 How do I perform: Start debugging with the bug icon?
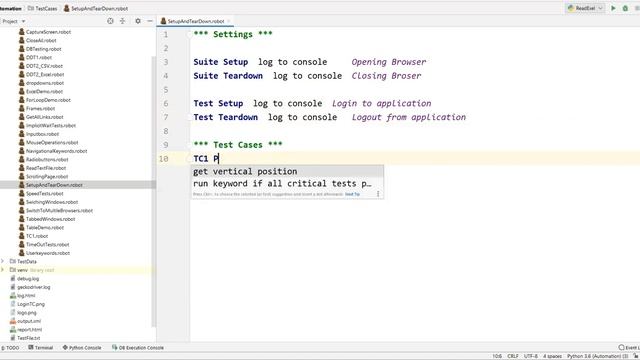click(625, 8)
